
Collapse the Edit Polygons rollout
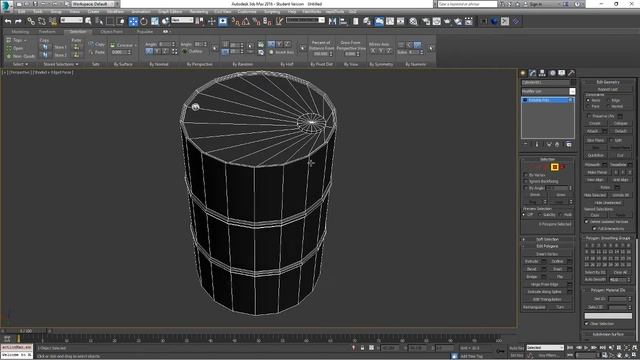(547, 246)
